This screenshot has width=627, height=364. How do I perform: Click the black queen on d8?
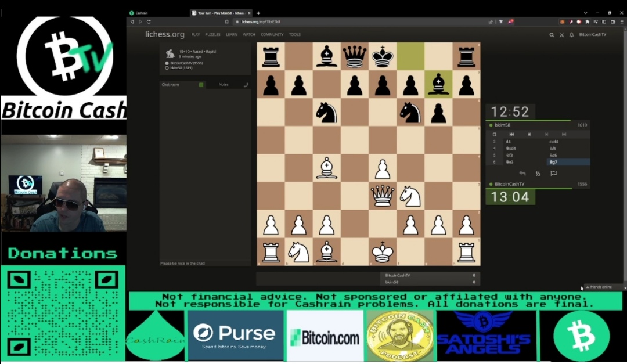[355, 56]
